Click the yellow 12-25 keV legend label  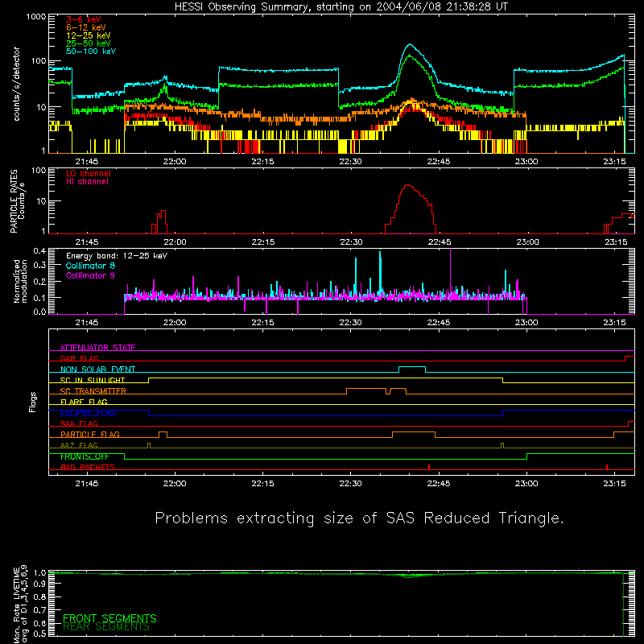(x=89, y=35)
